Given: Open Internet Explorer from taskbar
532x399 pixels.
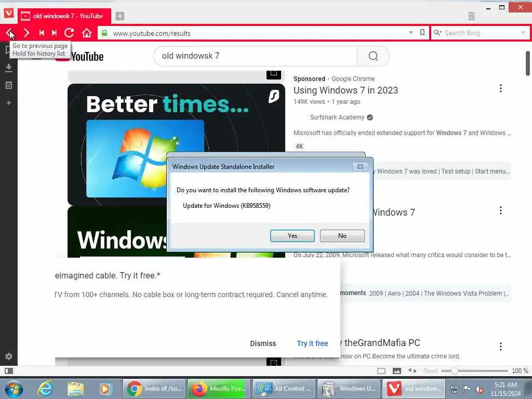Looking at the screenshot, I should [x=45, y=389].
